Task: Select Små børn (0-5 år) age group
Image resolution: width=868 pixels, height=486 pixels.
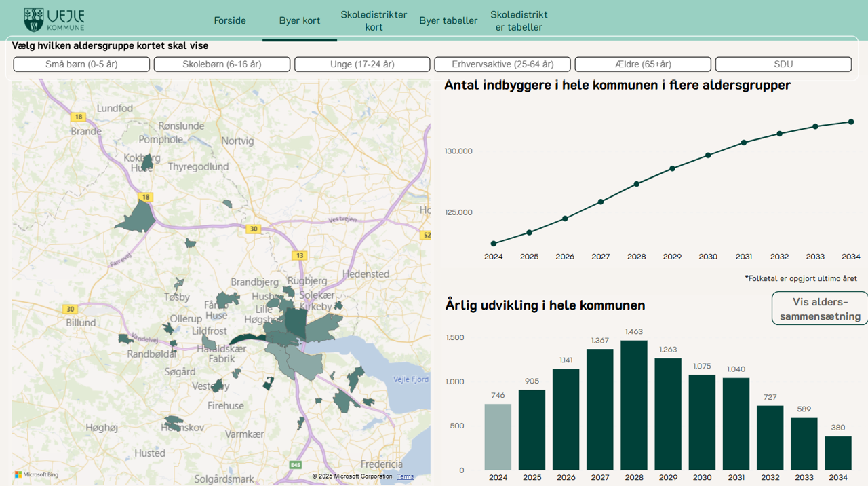Action: tap(81, 64)
